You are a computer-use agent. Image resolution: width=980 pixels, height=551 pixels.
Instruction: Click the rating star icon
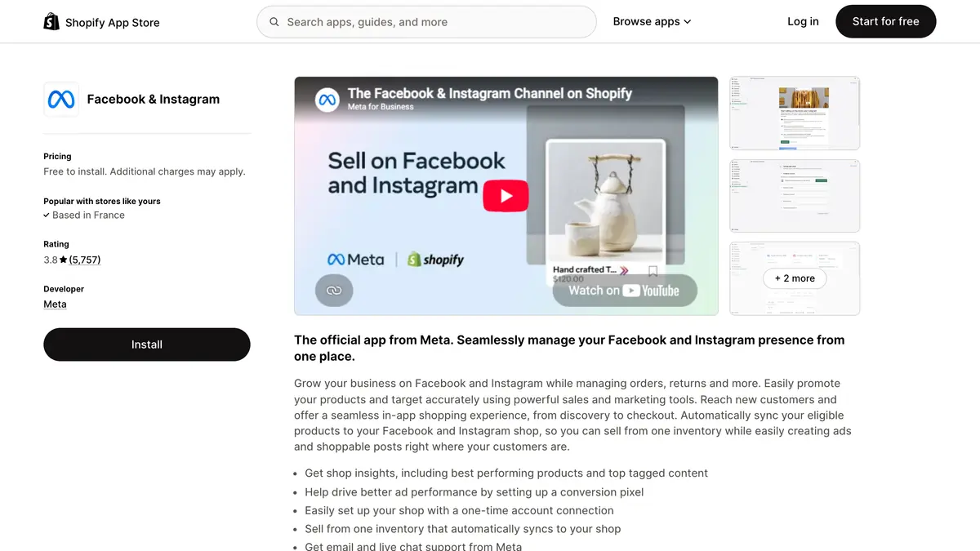pyautogui.click(x=64, y=260)
